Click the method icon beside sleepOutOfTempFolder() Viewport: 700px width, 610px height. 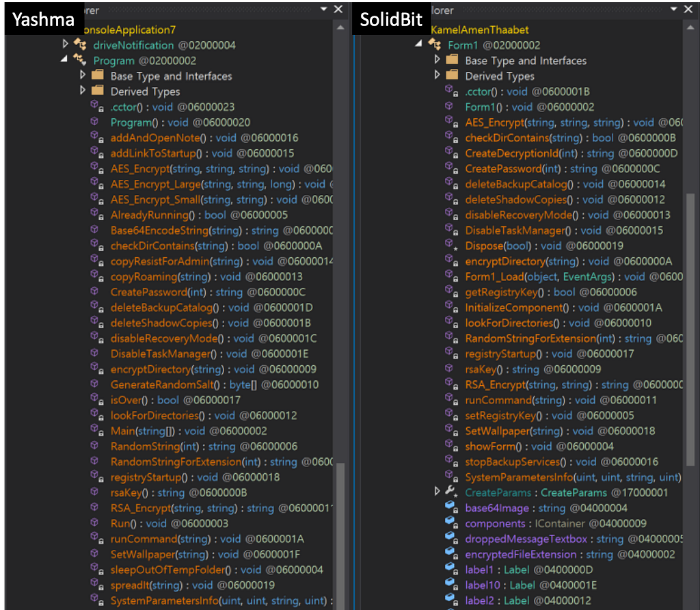point(97,569)
